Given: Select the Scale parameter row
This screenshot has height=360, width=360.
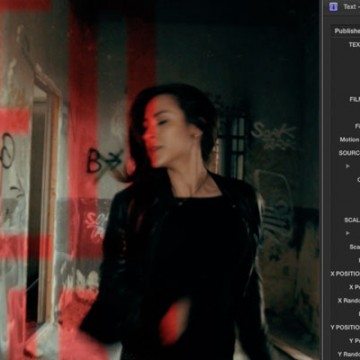Looking at the screenshot, I should [354, 247].
